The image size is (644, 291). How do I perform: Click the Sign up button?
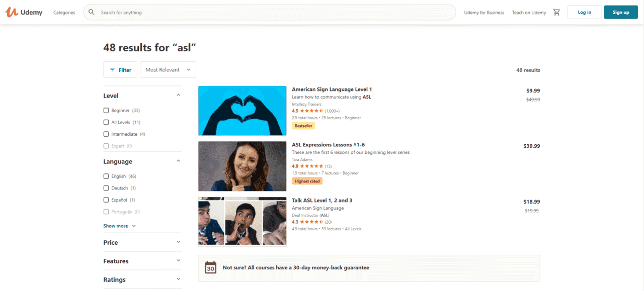(621, 12)
